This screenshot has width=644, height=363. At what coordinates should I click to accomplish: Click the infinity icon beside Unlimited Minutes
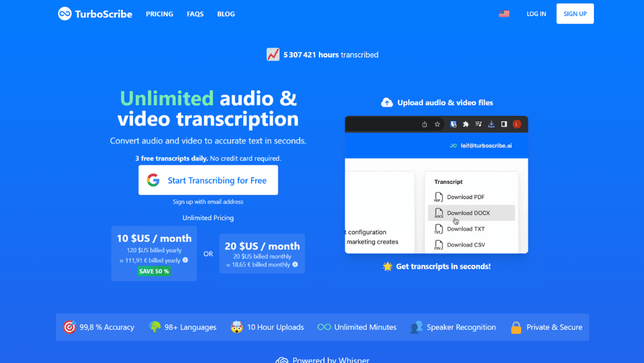pos(324,327)
